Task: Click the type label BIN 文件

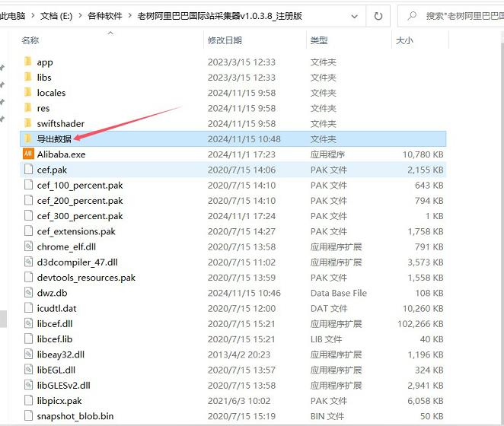Action: coord(327,416)
